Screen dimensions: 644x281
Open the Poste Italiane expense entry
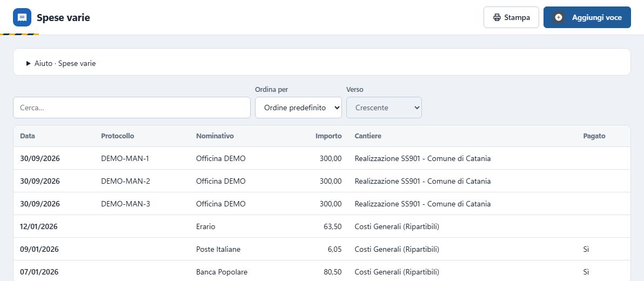point(322,249)
